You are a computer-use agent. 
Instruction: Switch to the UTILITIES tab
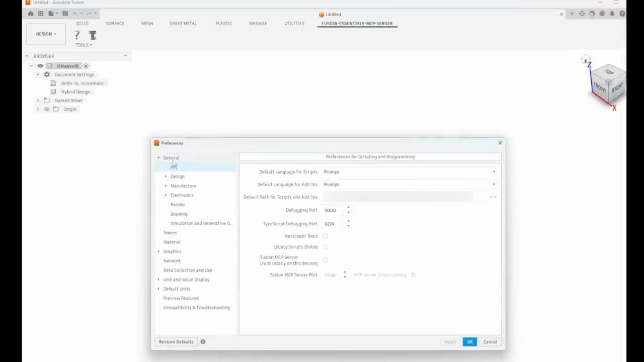coord(294,24)
